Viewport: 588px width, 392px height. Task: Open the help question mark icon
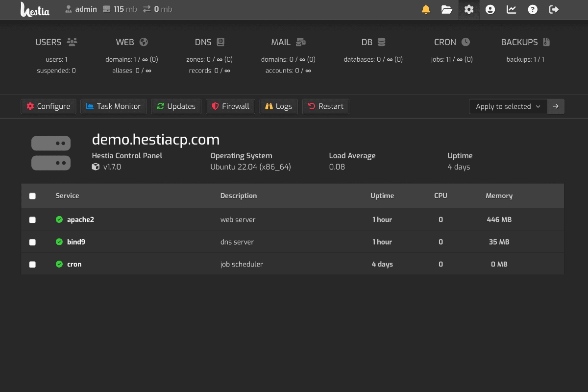coord(533,9)
